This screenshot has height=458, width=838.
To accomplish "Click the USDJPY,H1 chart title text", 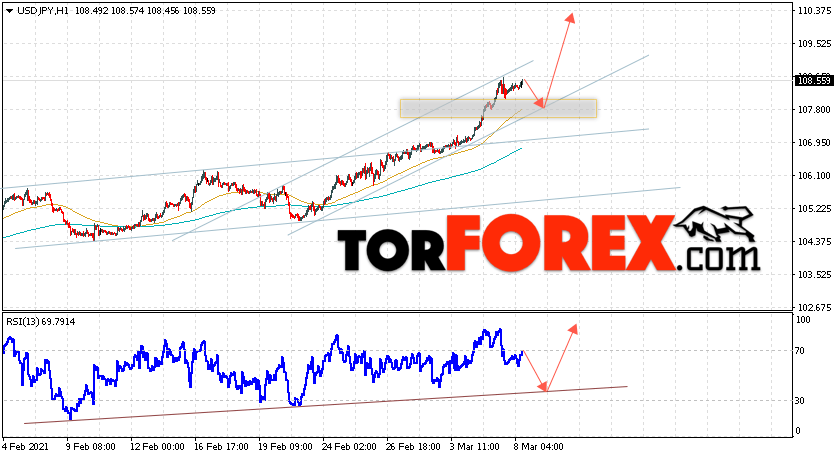I will coord(43,11).
